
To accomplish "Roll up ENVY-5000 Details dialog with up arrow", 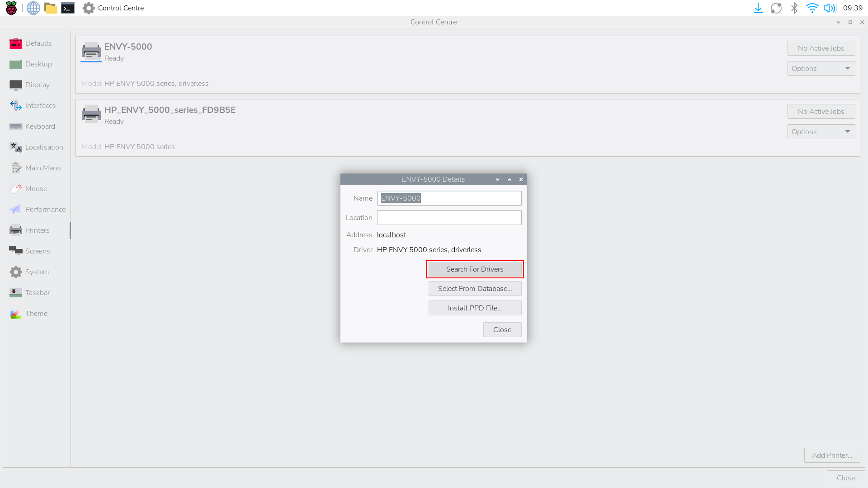I will (509, 179).
